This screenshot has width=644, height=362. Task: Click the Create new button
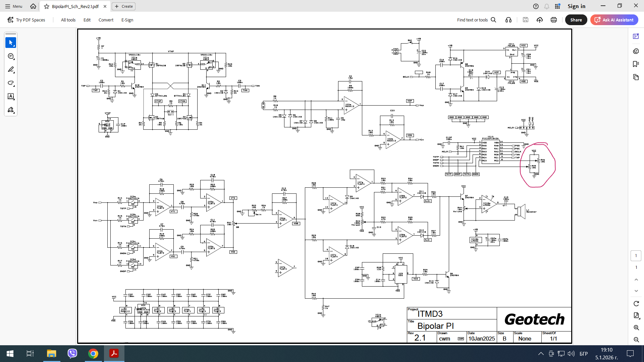[124, 6]
